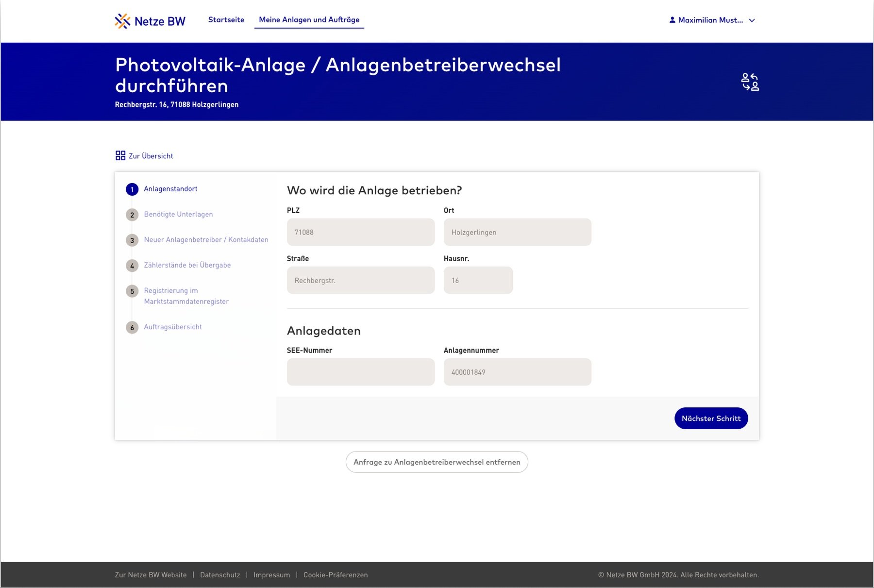Click the Maximilian Must... user name
The height and width of the screenshot is (588, 874).
click(x=710, y=20)
